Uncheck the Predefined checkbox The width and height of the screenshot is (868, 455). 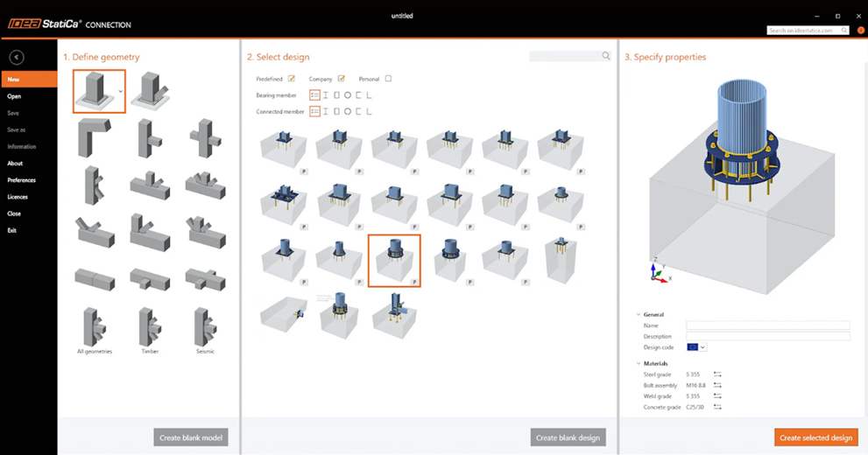[292, 79]
